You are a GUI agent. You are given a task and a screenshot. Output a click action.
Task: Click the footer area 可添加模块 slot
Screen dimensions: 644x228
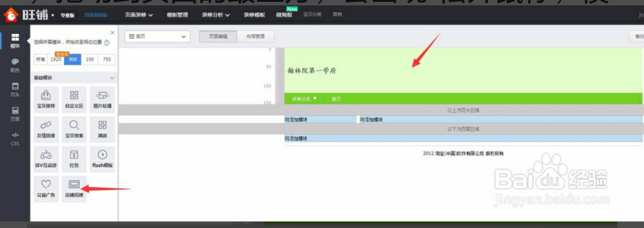[463, 138]
